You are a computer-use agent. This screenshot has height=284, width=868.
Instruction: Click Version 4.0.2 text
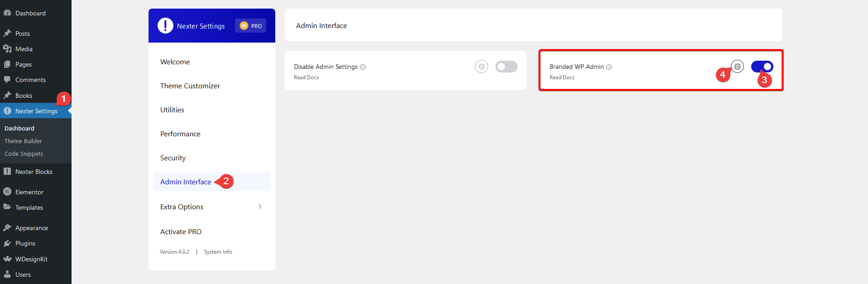pos(174,252)
